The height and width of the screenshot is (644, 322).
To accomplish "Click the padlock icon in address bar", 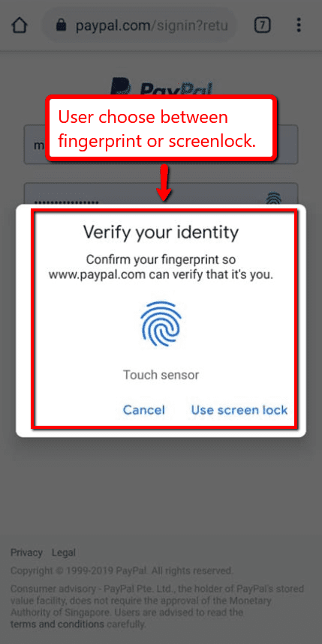I will 61,26.
